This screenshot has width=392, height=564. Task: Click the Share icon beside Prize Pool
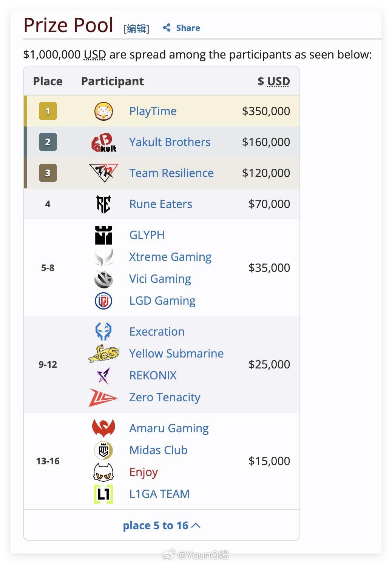pyautogui.click(x=167, y=28)
